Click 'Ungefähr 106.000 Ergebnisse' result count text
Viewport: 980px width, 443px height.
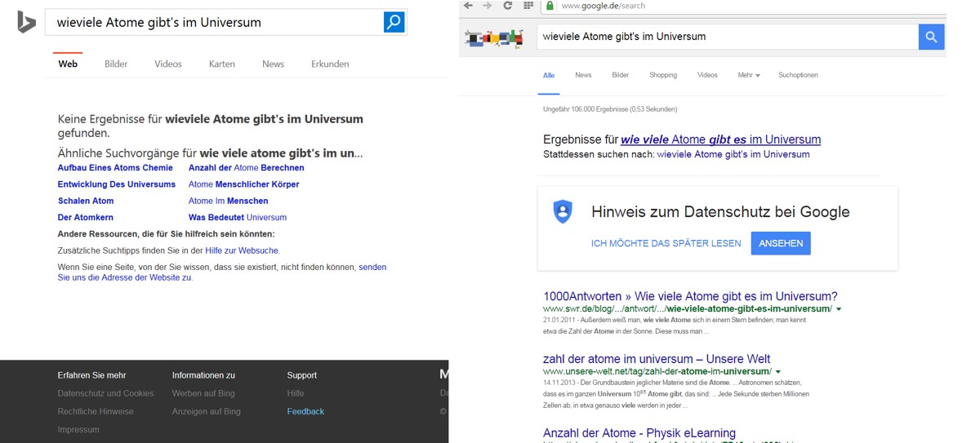(610, 109)
